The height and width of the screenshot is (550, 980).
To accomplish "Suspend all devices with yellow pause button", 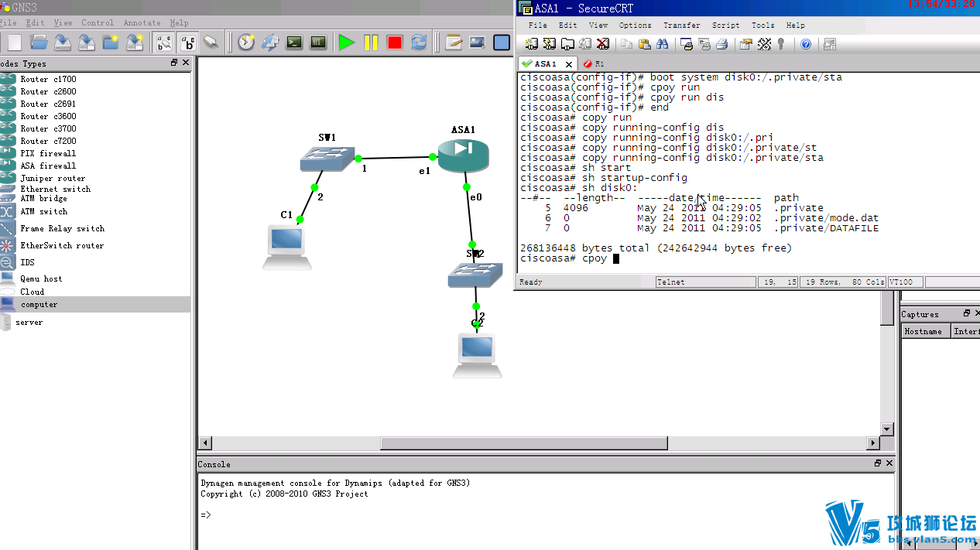I will coord(371,43).
